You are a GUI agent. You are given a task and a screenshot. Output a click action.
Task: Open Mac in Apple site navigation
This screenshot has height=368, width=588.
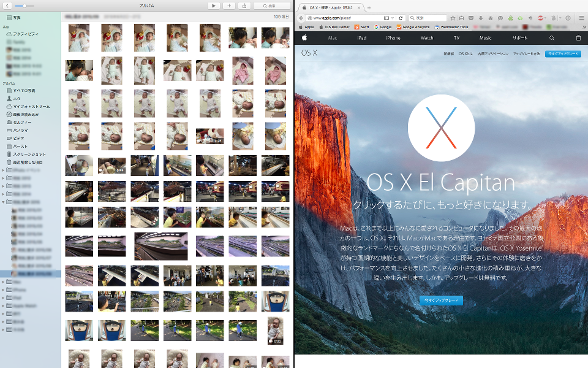pos(332,38)
